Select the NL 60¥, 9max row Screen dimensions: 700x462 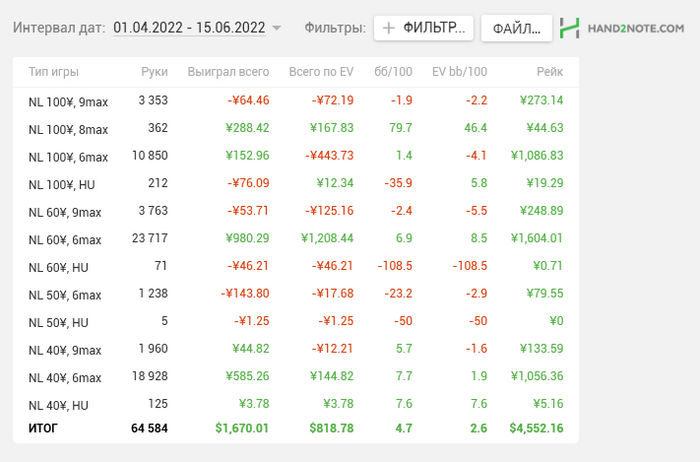tap(296, 211)
